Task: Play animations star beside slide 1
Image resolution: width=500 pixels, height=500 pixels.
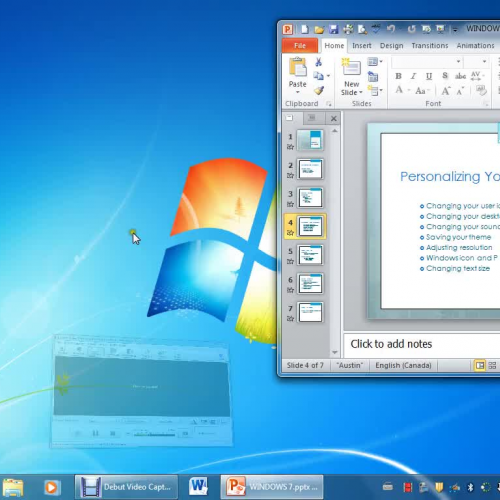Action: click(x=290, y=147)
